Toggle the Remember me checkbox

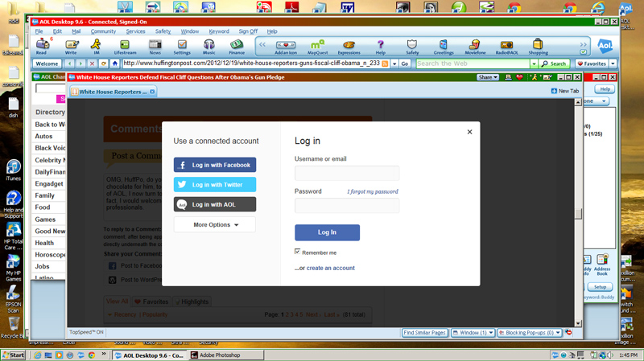tap(297, 252)
